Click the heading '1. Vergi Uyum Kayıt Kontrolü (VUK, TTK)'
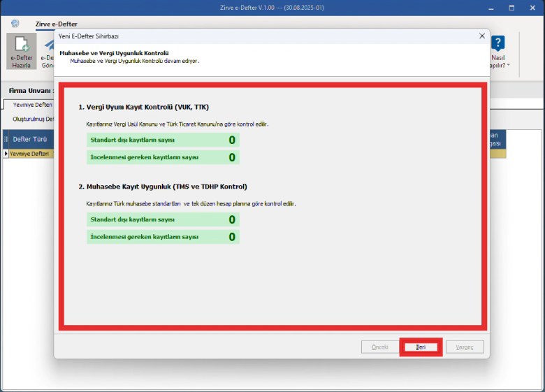545x392 pixels. pos(143,107)
